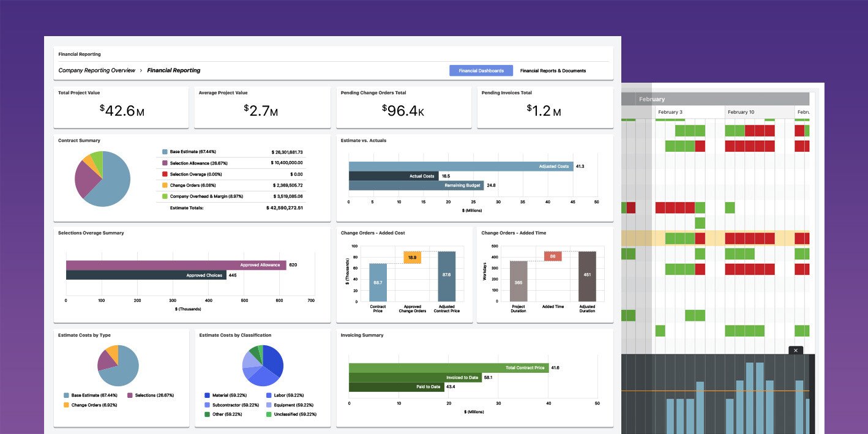
Task: Click the Labor legend marker
Action: click(268, 395)
